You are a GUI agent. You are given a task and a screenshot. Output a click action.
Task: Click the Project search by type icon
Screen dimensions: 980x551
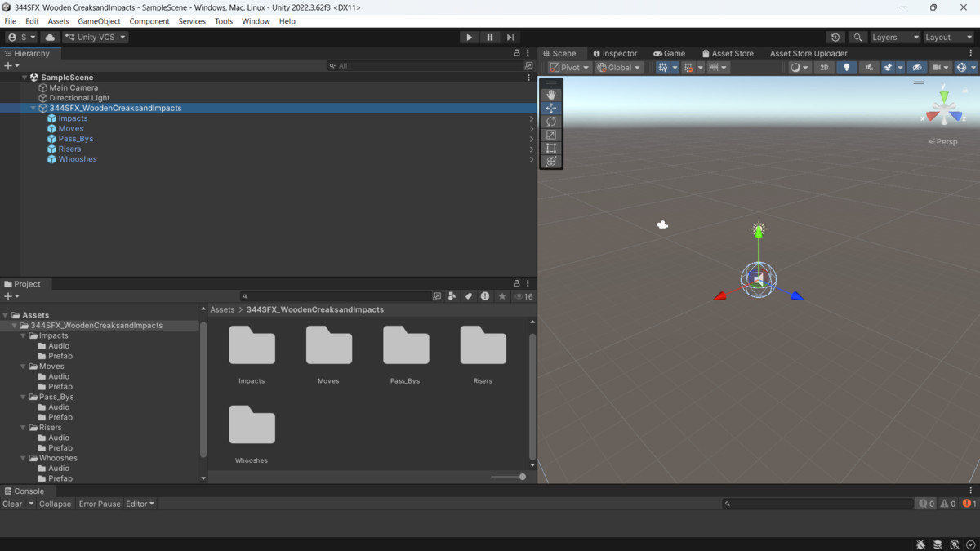(452, 296)
